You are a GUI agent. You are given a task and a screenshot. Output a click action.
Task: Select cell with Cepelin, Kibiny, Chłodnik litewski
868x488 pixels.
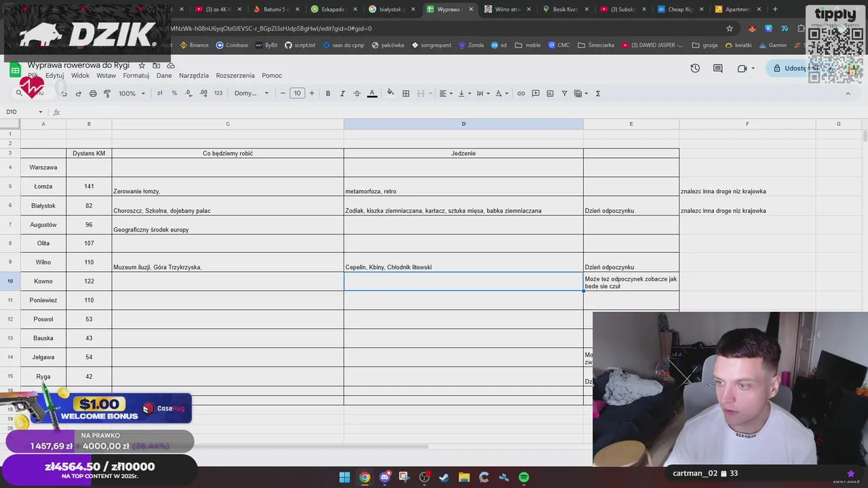click(x=463, y=262)
